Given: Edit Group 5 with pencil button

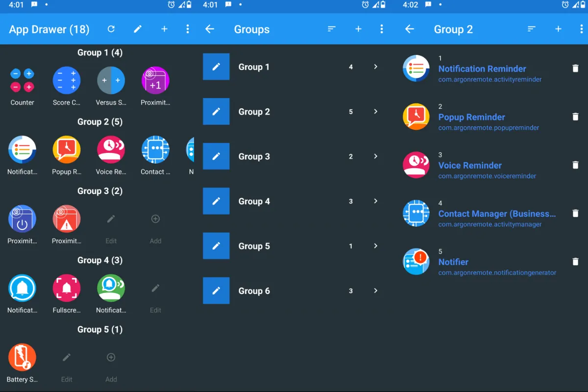Looking at the screenshot, I should tap(216, 246).
